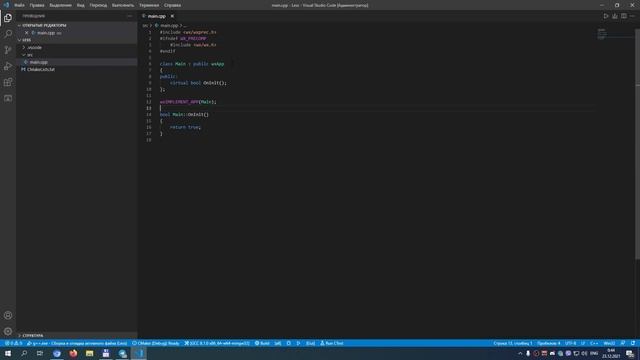Click errors and warnings counter in status bar
This screenshot has height=360, width=640.
pyautogui.click(x=13, y=343)
